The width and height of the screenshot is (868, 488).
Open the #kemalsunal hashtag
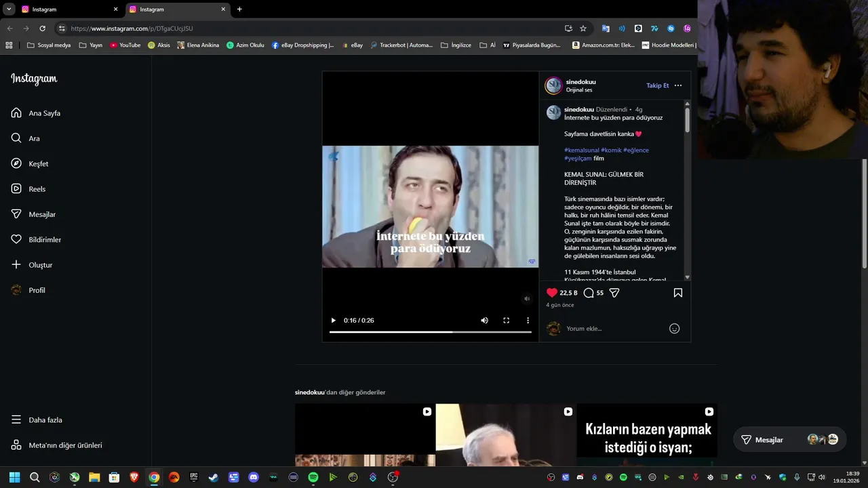(582, 150)
